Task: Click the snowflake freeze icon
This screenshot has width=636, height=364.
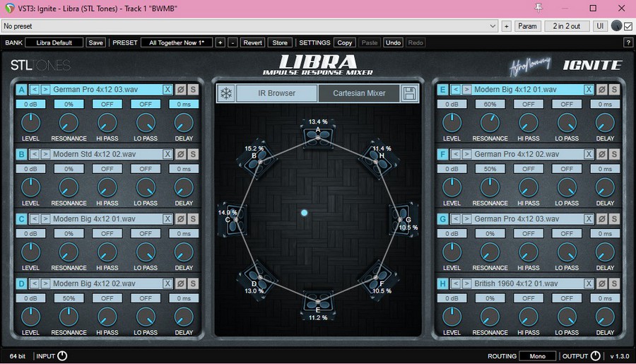Action: pyautogui.click(x=225, y=93)
